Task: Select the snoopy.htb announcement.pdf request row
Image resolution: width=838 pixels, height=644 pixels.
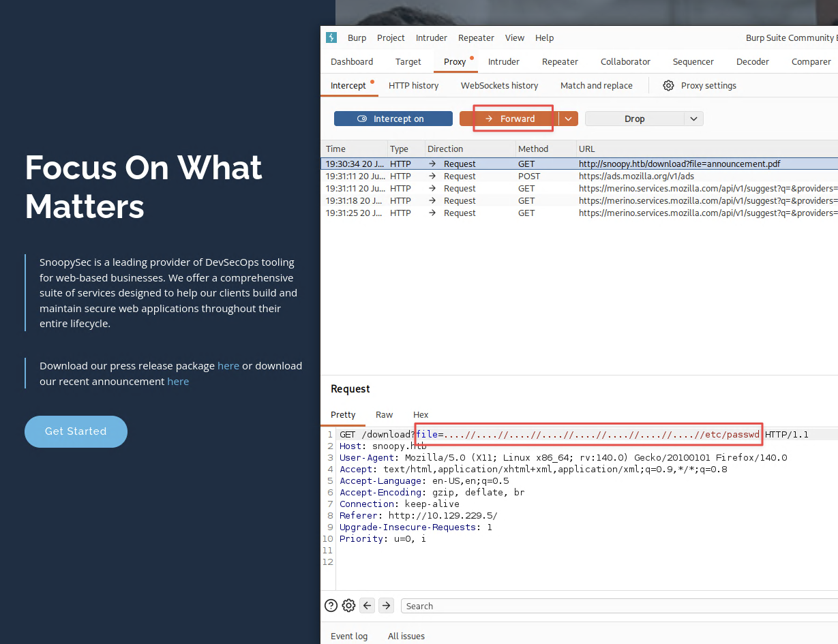Action: tap(580, 164)
